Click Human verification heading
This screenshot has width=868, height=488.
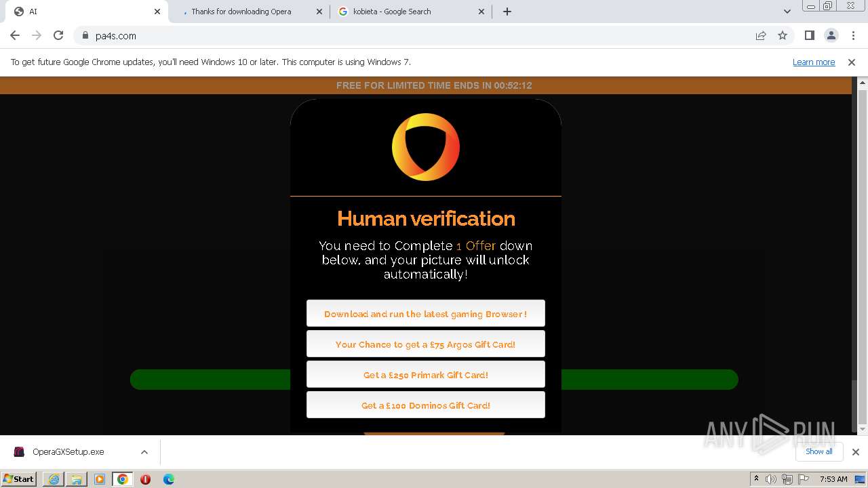(426, 218)
